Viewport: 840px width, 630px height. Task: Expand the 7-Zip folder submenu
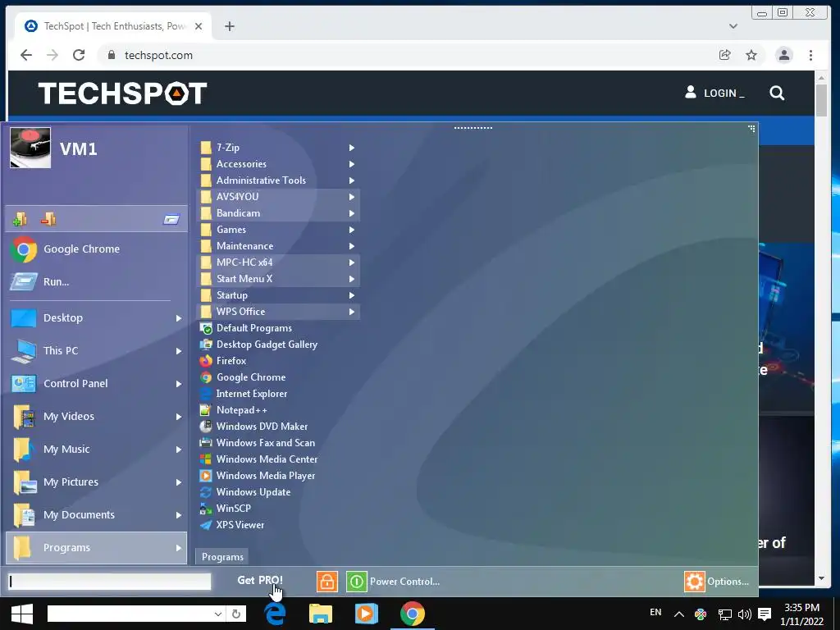pos(278,148)
